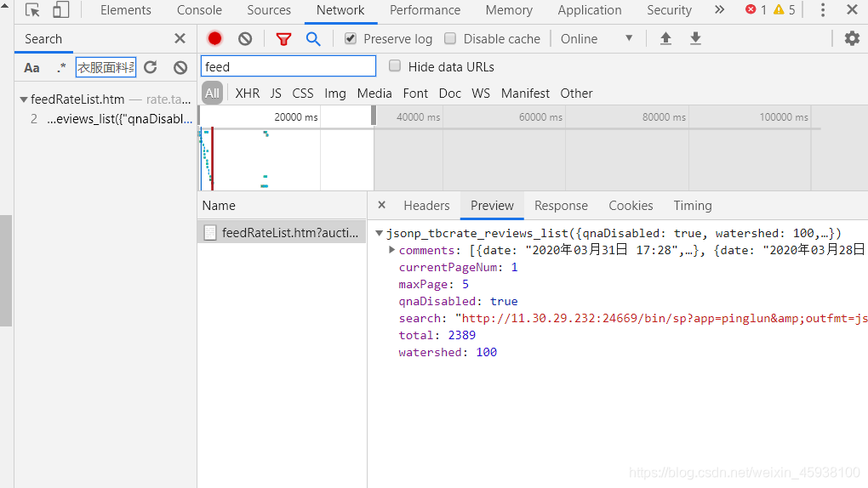The image size is (868, 488).
Task: Clear search results icon
Action: tap(180, 67)
